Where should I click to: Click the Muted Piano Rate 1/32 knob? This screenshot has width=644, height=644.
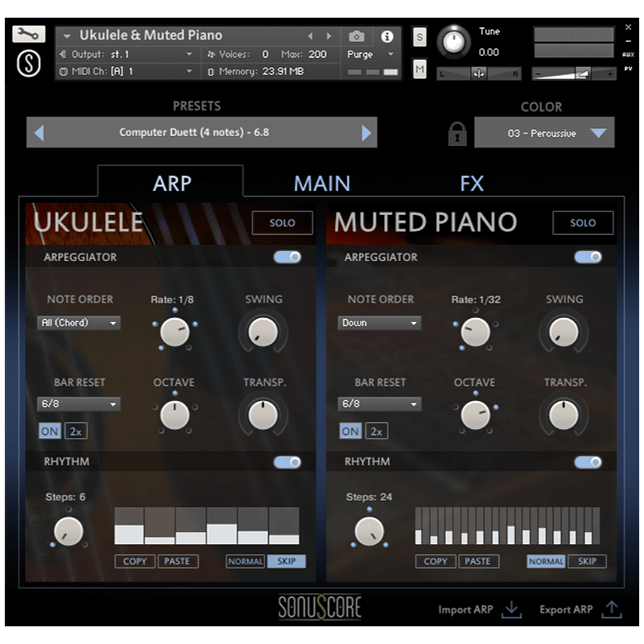(x=475, y=332)
